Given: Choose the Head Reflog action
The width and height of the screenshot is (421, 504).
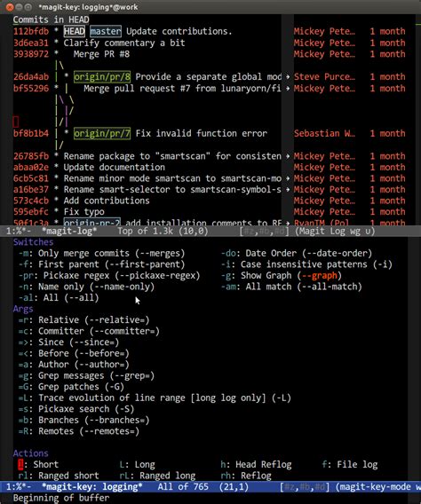Looking at the screenshot, I should [x=256, y=465].
